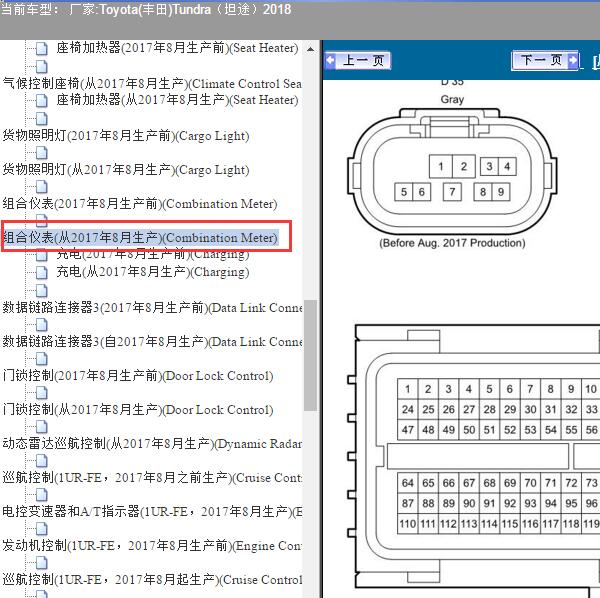Open 气候控制座椅(从2017年8月生产) Climate Control Seat
Screen dimensions: 600x598
click(152, 84)
